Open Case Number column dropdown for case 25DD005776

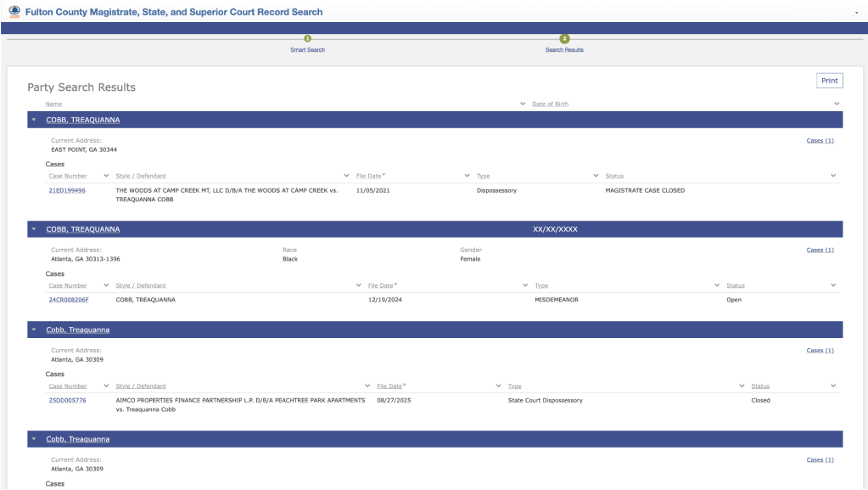(106, 386)
